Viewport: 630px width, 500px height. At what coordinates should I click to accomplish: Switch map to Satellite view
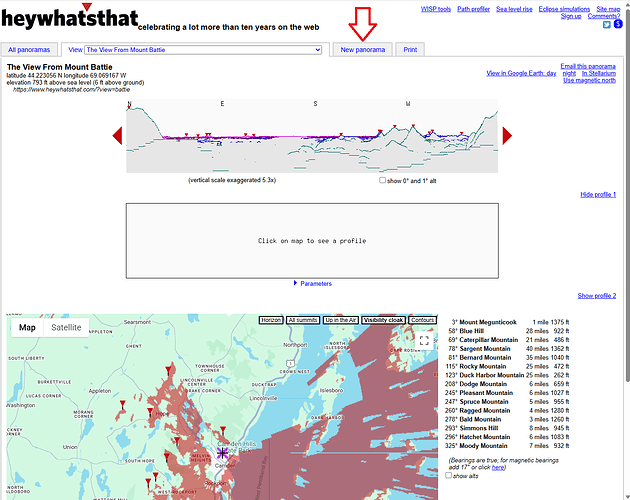click(66, 327)
